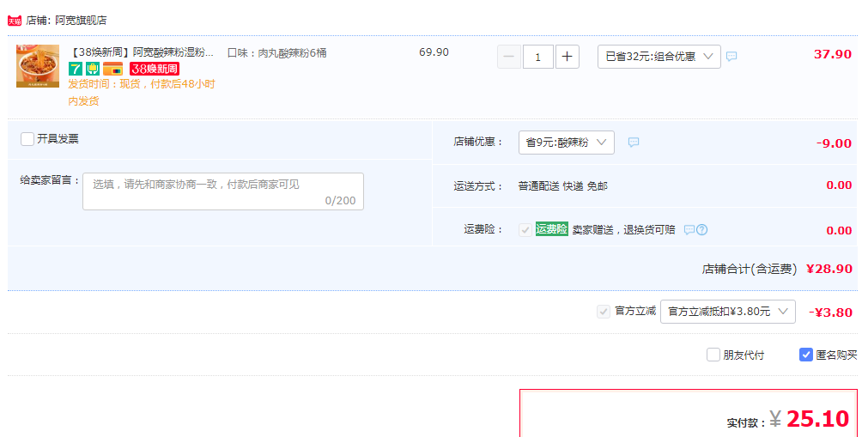Click the official discount amount -¥3.80
Viewport: 868px width, 437px height.
830,313
